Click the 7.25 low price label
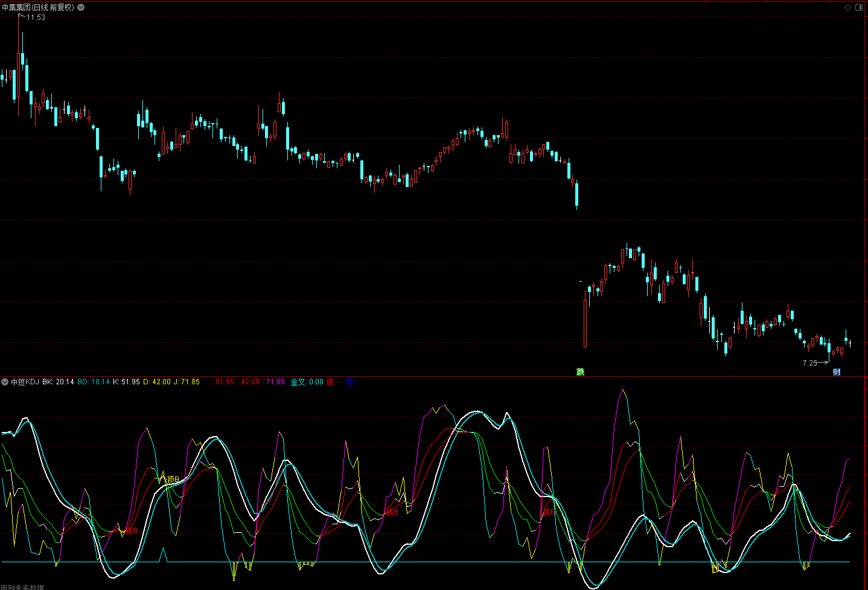 (x=809, y=363)
